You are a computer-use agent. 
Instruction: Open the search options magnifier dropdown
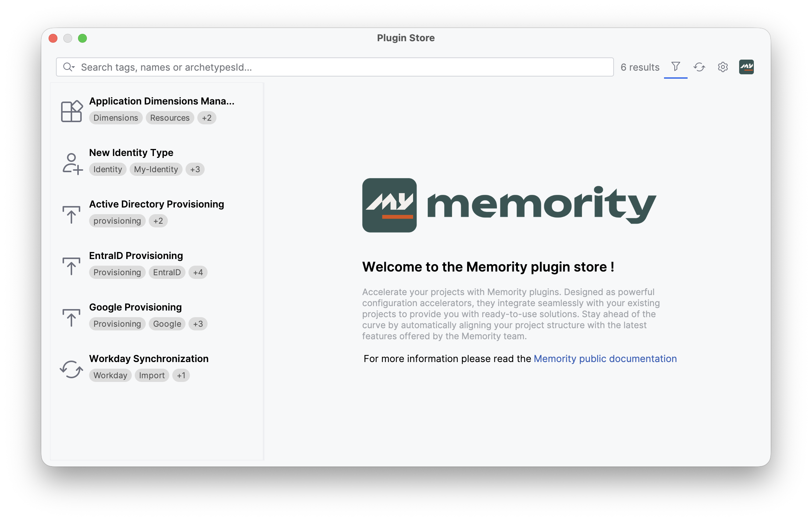(69, 67)
